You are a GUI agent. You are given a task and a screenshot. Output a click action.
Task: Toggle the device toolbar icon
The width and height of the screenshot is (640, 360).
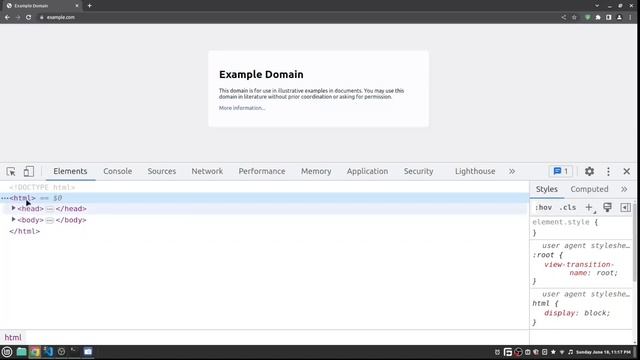click(29, 171)
